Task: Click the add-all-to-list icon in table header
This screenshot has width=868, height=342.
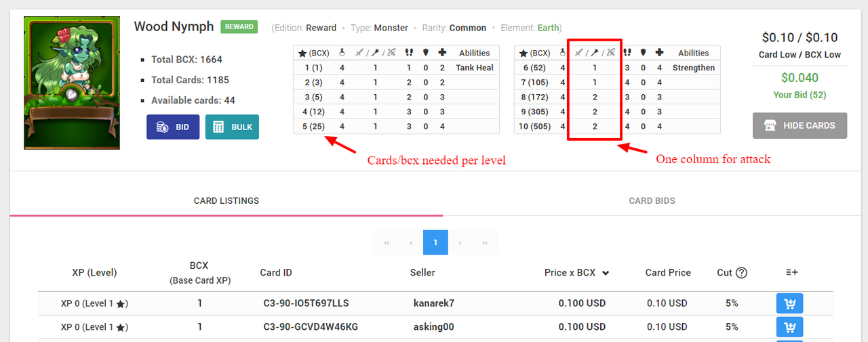Action: coord(791,273)
